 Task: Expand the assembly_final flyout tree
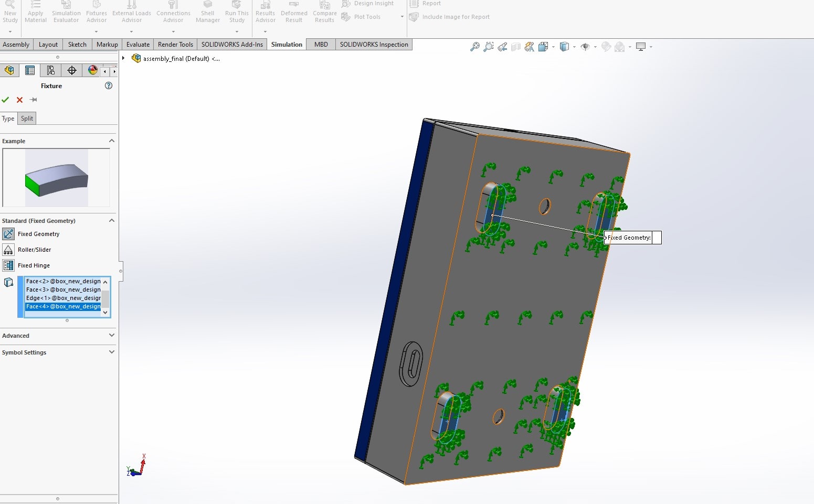pyautogui.click(x=124, y=58)
